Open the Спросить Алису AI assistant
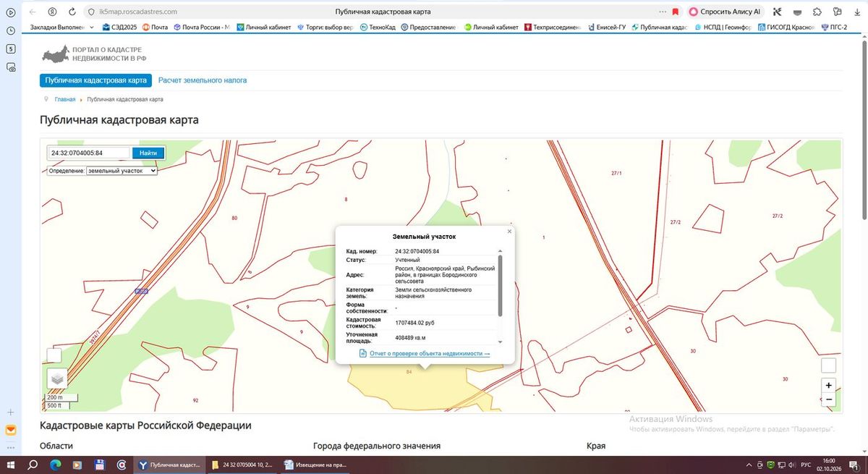The width and height of the screenshot is (868, 474). pos(726,12)
